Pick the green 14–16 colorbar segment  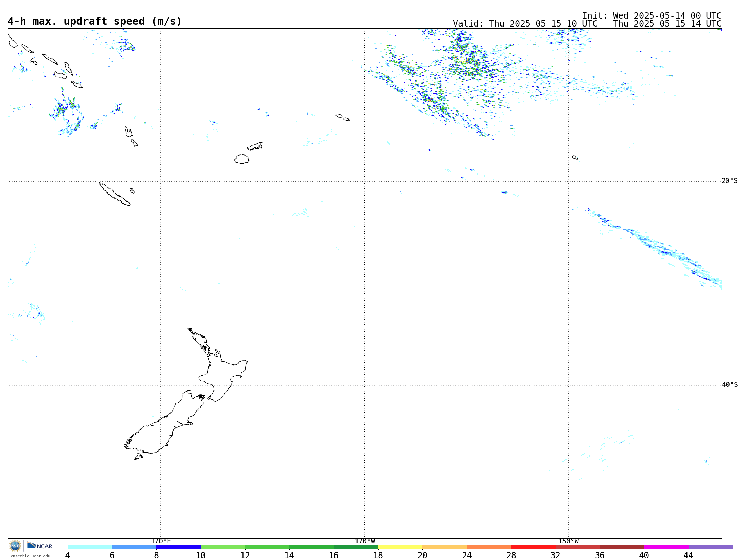pos(312,547)
